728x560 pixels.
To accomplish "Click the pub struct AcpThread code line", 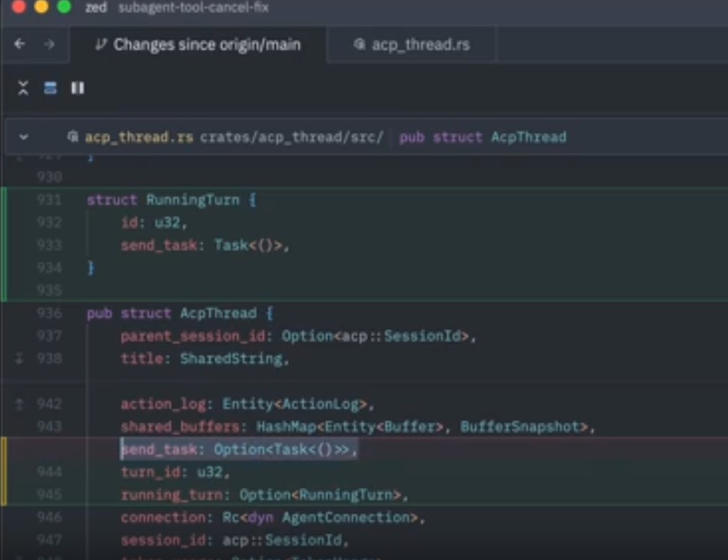I will click(180, 313).
